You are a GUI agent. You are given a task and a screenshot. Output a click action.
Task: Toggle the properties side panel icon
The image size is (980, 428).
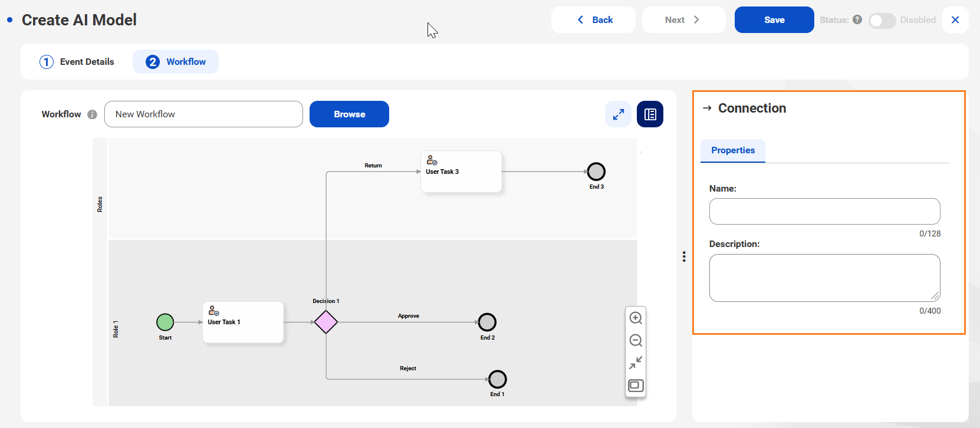point(650,114)
